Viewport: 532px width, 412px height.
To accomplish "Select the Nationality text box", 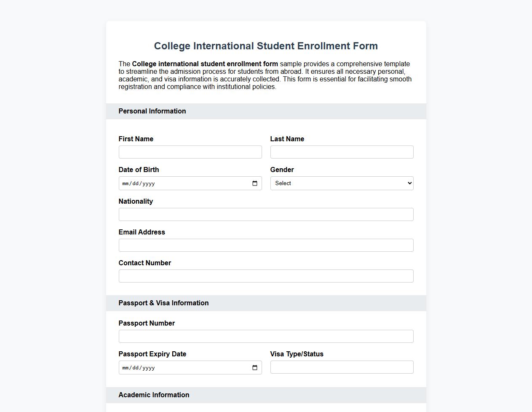I will [266, 214].
